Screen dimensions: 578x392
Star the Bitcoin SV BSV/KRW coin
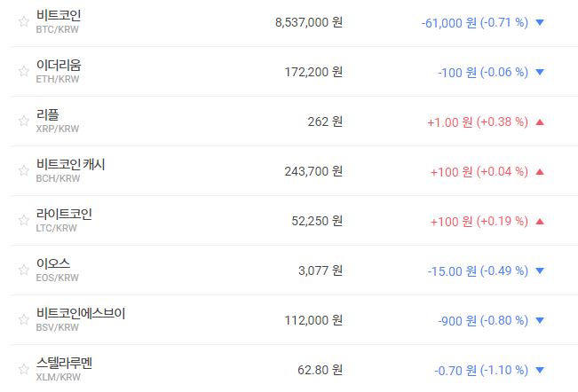(24, 320)
